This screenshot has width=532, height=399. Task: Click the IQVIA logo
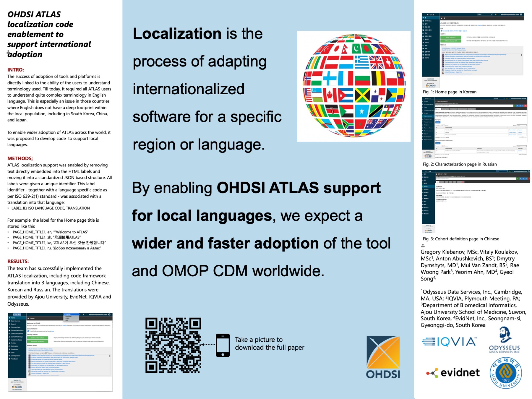[449, 342]
